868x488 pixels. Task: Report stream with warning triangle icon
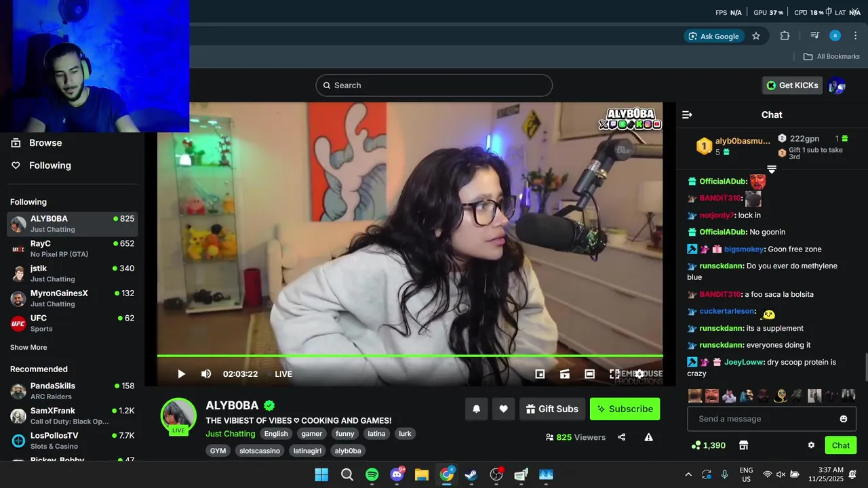pos(648,437)
